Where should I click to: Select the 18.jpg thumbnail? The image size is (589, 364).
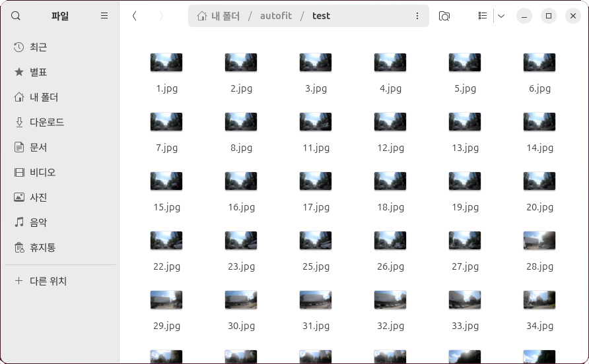click(390, 181)
